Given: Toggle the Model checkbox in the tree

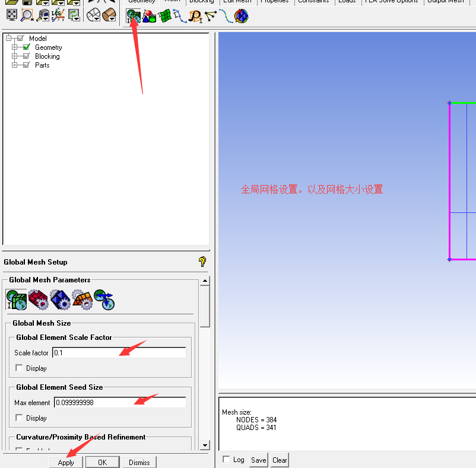Looking at the screenshot, I should pos(21,38).
